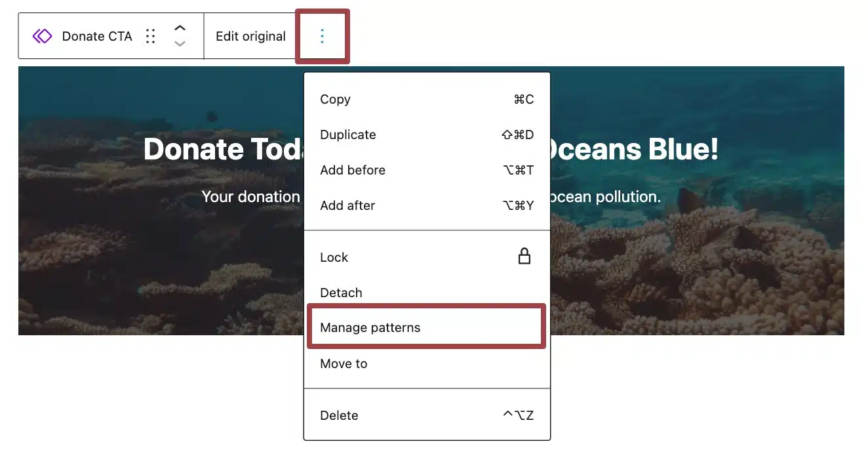Open Manage patterns from the menu
868x454 pixels.
(x=427, y=327)
